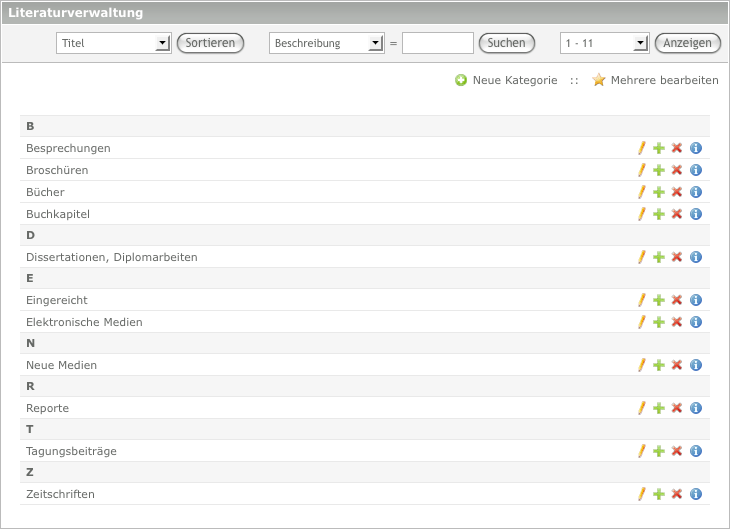Click the green plus icon for Eingereicht

coord(659,300)
